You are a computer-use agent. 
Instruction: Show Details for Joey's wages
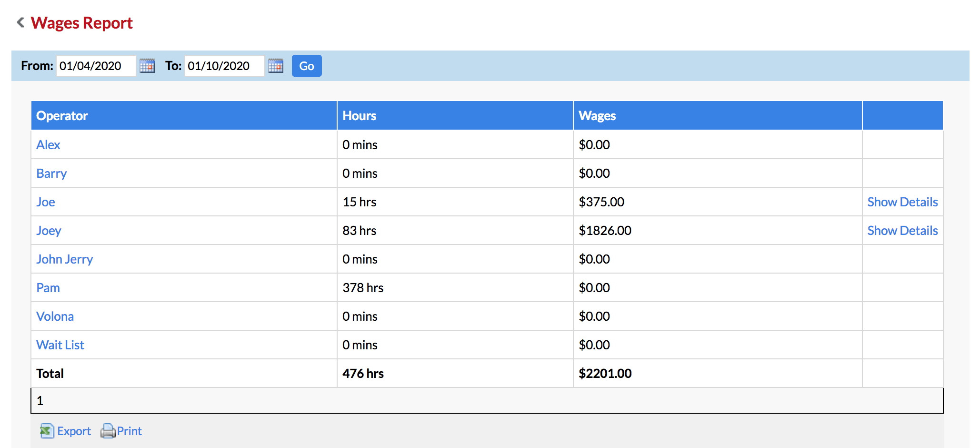click(902, 231)
